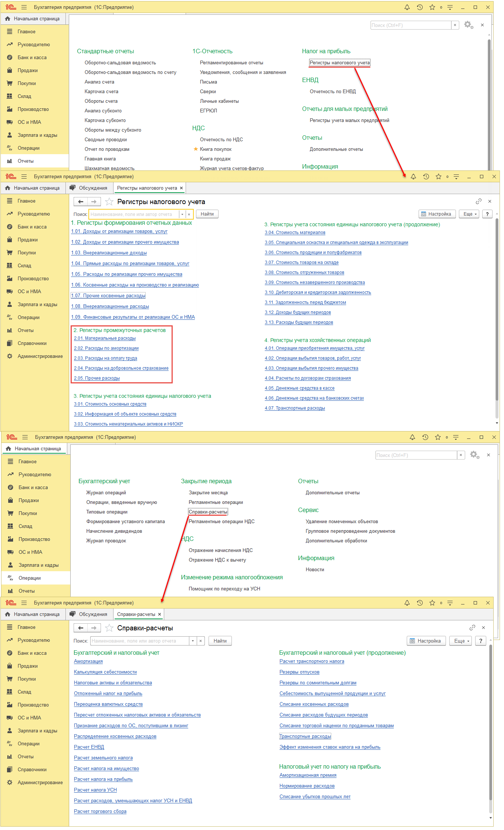Open Справочники in second window sidebar

tap(35, 343)
